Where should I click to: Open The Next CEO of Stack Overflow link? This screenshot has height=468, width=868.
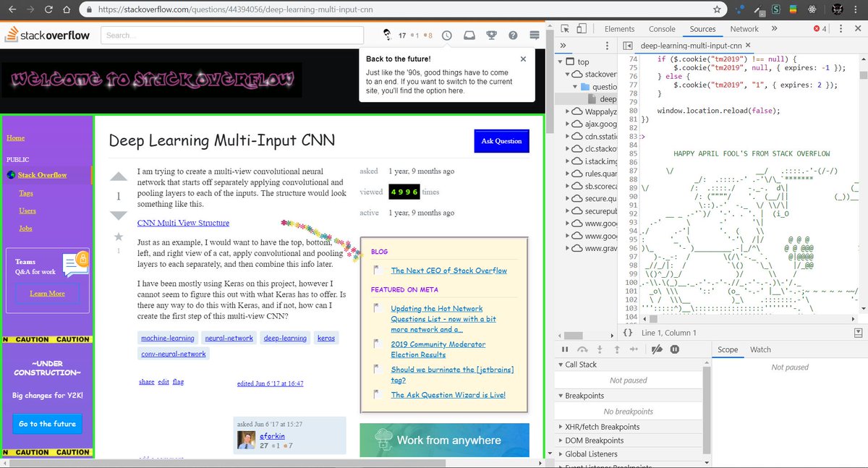click(449, 271)
